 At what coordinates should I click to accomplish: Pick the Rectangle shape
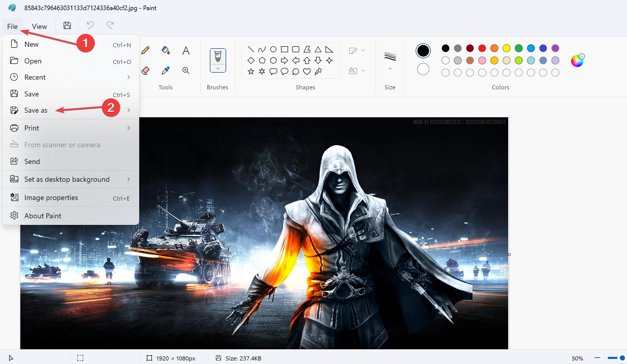[285, 49]
